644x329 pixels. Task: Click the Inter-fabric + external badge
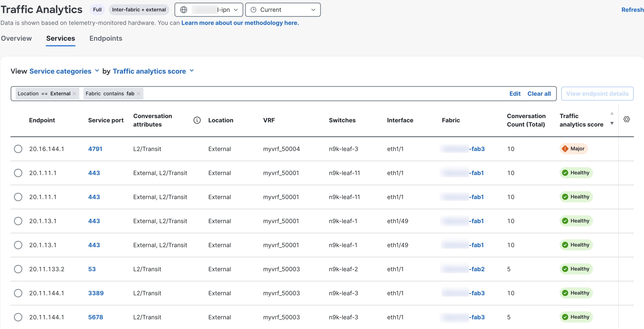tap(139, 10)
